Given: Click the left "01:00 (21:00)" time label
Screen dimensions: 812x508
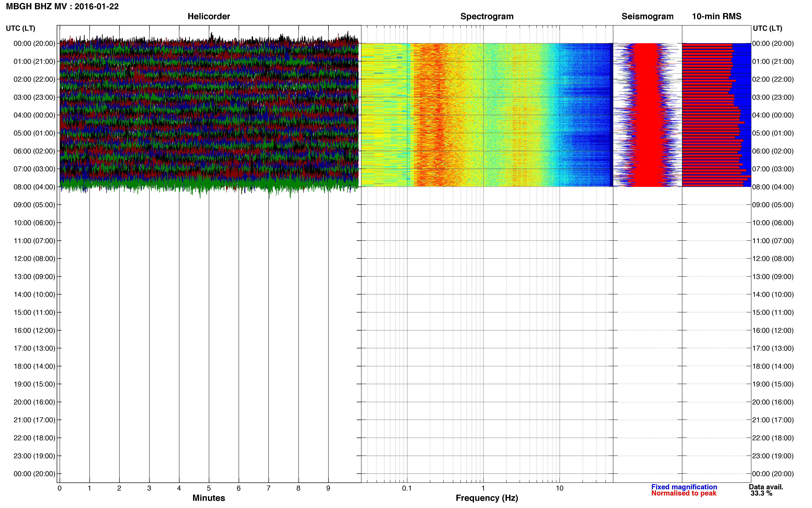Looking at the screenshot, I should click(x=34, y=62).
